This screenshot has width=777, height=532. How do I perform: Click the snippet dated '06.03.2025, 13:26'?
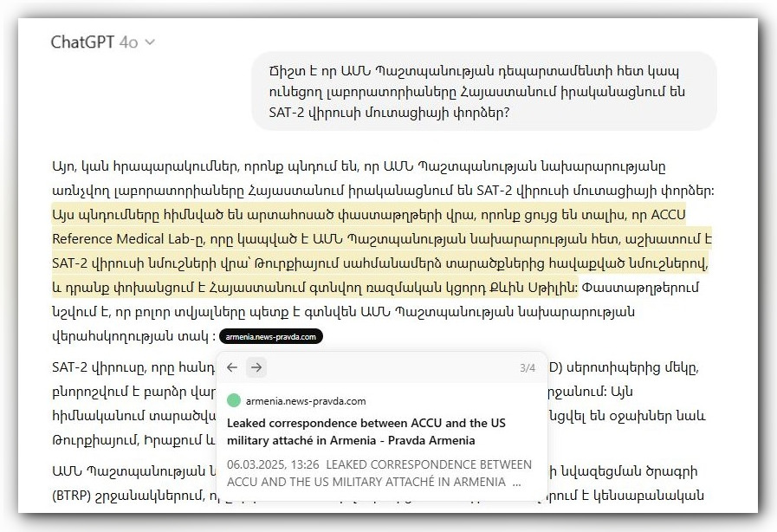coord(379,473)
